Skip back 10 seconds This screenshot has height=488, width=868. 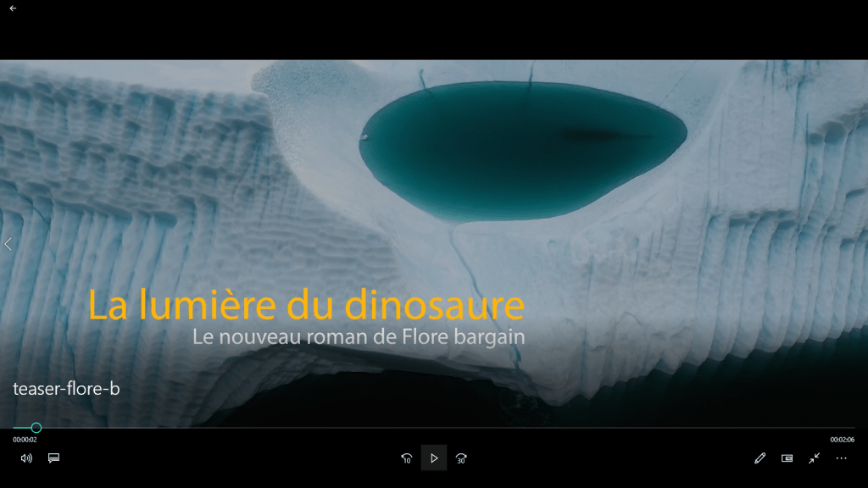pyautogui.click(x=407, y=458)
